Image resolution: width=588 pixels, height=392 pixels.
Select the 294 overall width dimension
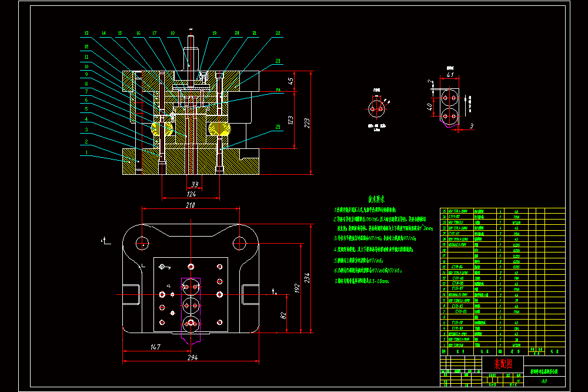tap(192, 357)
